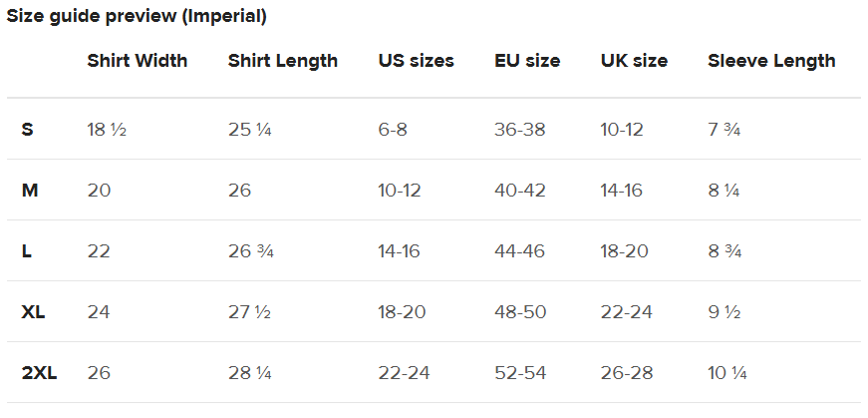The width and height of the screenshot is (868, 418).
Task: Click the US sizes column header
Action: (x=417, y=61)
